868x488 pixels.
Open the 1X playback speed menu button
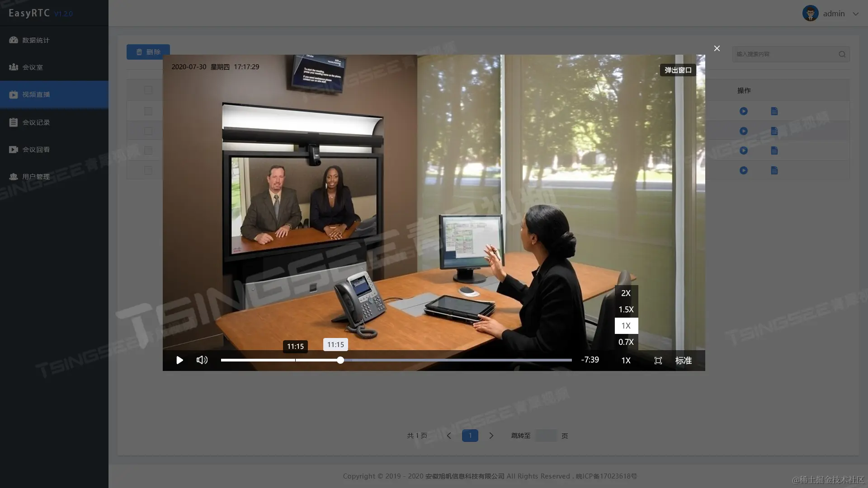(626, 361)
